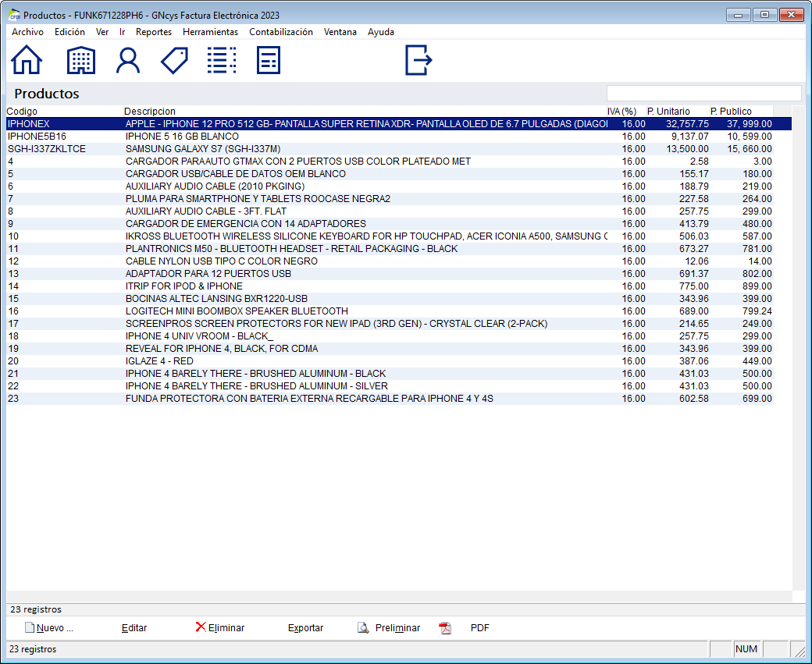Open the company building icon
This screenshot has height=664, width=812.
point(81,60)
